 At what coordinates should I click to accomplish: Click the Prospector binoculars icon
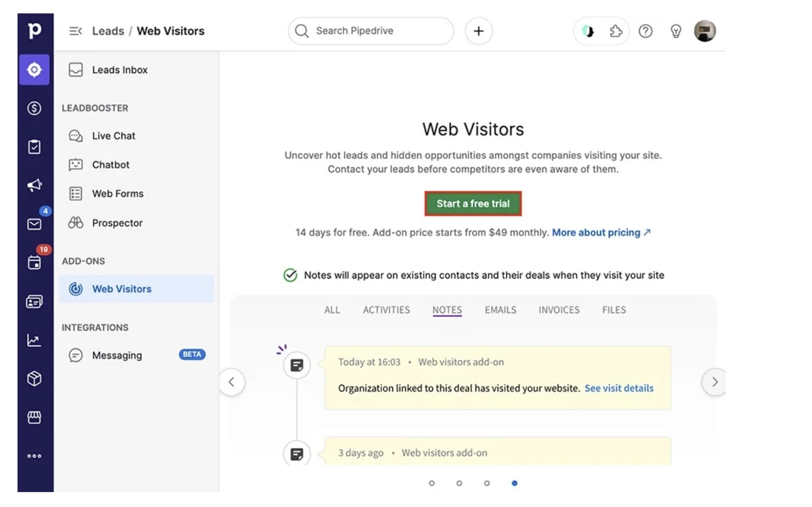(x=76, y=223)
